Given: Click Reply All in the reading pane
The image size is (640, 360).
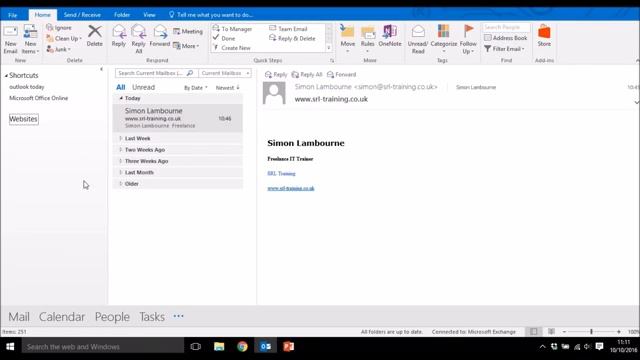Looking at the screenshot, I should (307, 75).
